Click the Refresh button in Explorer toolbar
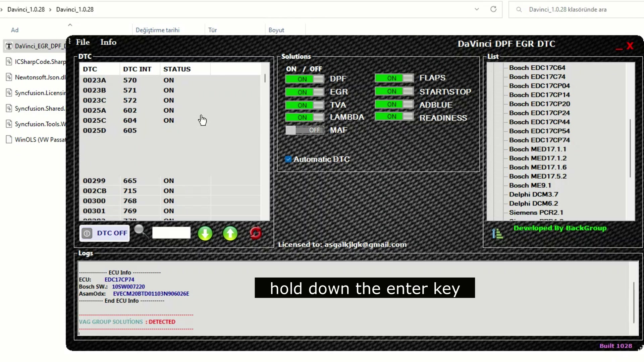Image resolution: width=644 pixels, height=362 pixels. 493,9
